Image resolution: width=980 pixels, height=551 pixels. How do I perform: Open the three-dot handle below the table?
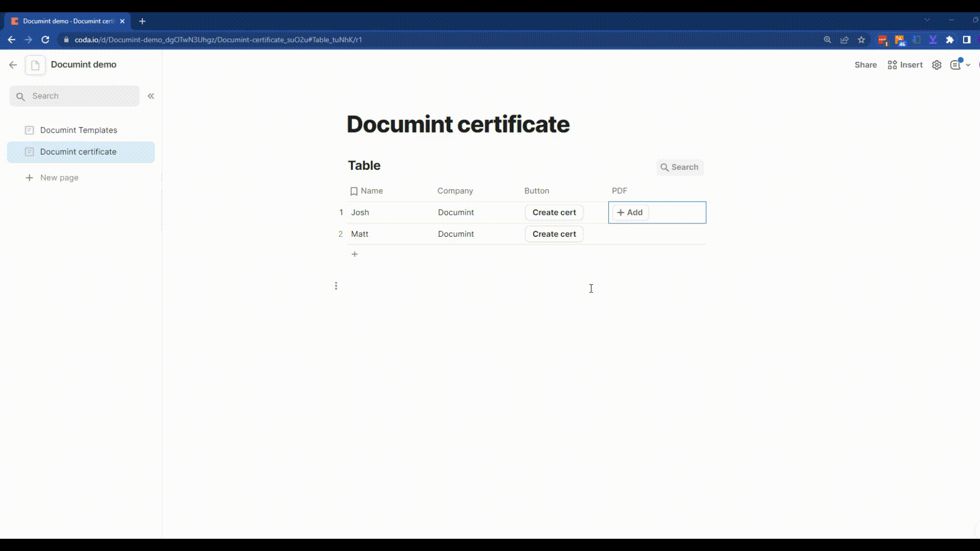coord(336,286)
